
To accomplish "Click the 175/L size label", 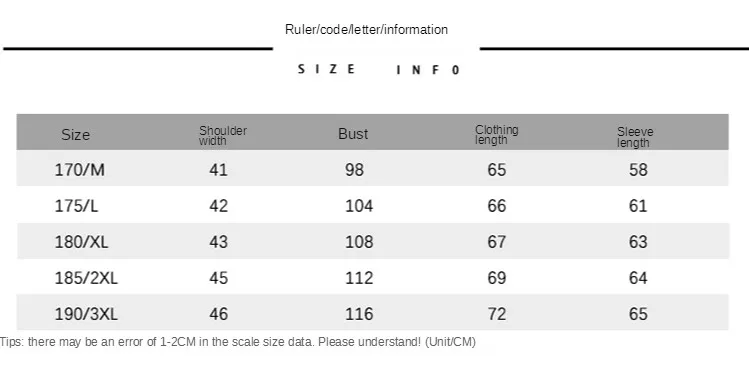I will coord(76,206).
